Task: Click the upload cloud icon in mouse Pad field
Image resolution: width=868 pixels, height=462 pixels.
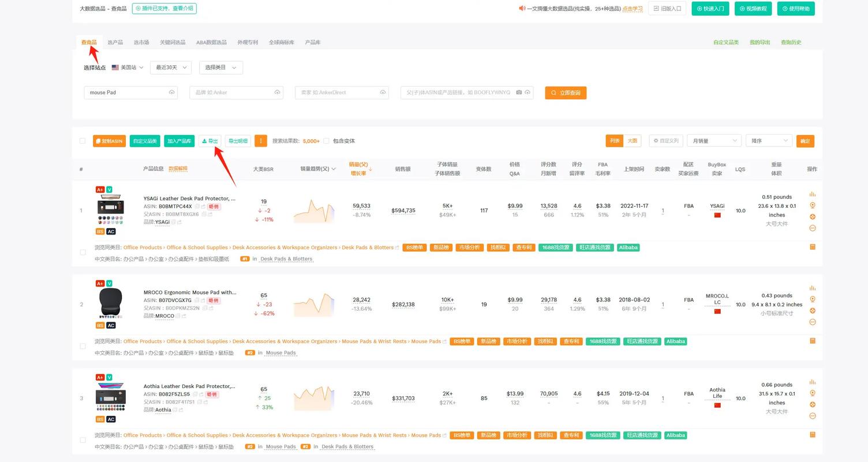Action: [171, 92]
